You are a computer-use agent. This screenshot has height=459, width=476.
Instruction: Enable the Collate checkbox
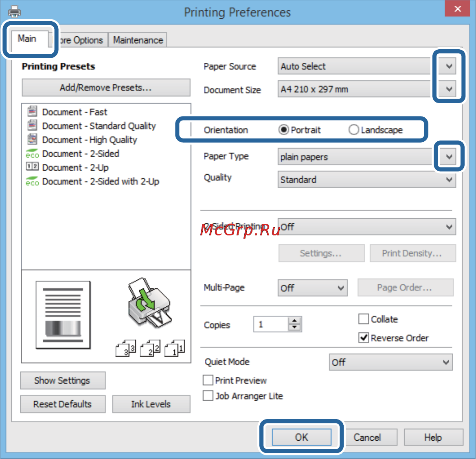(x=364, y=319)
